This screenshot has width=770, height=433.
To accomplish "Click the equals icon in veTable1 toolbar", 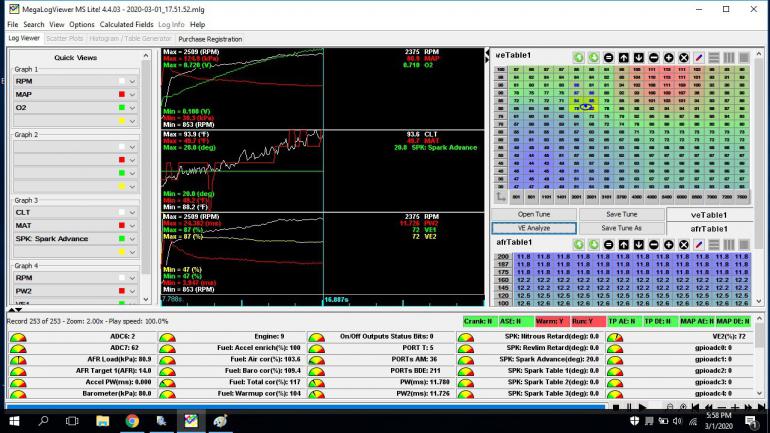I will pos(608,58).
